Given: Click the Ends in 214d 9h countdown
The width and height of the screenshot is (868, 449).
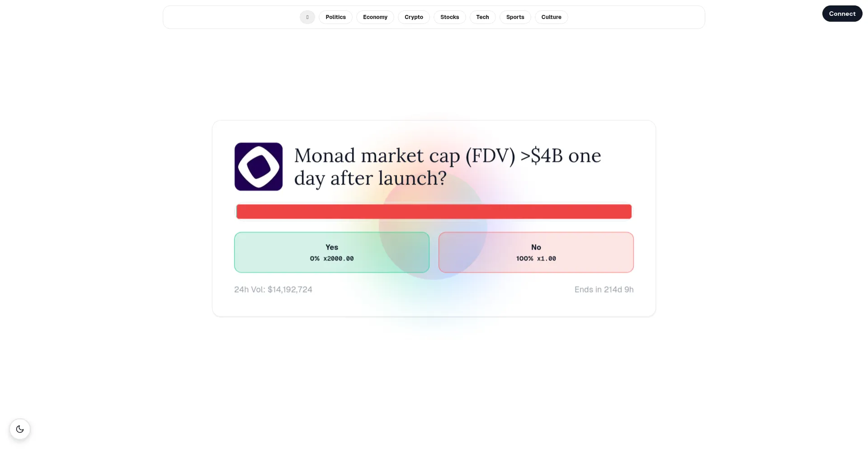Looking at the screenshot, I should [x=604, y=289].
